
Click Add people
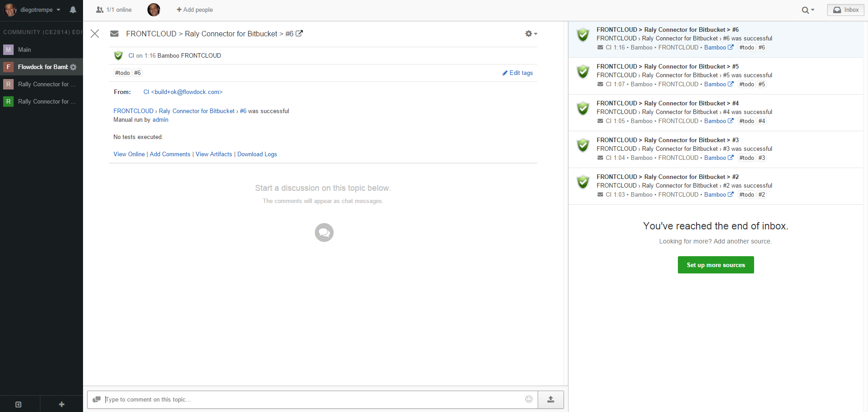tap(195, 10)
